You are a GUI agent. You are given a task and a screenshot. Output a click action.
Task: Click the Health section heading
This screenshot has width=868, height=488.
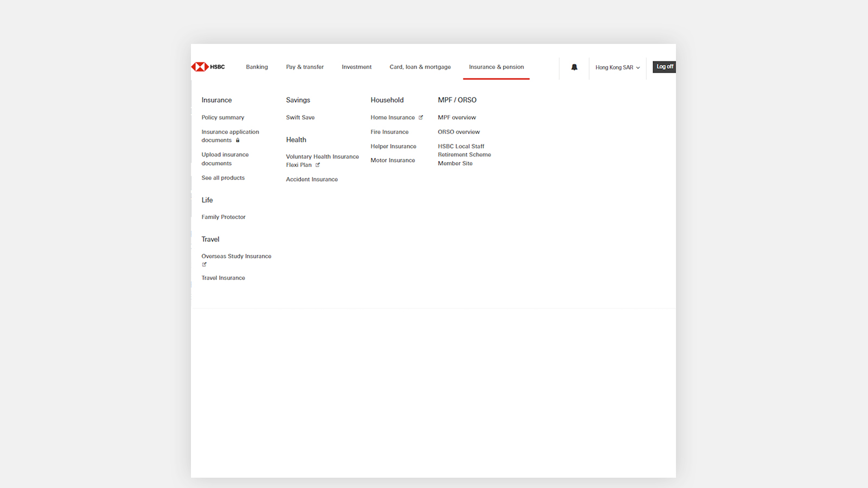(296, 140)
